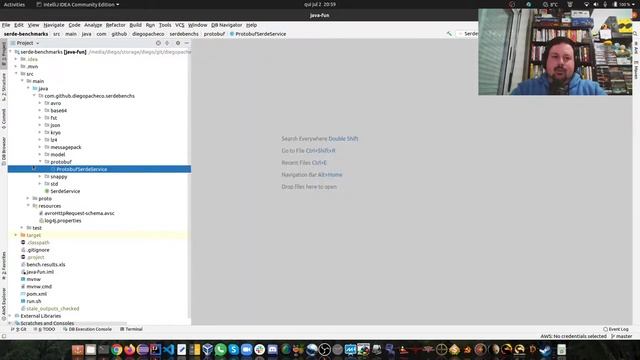Image resolution: width=640 pixels, height=360 pixels.
Task: Click the diegopacheco breadcrumb segment
Action: 148,34
